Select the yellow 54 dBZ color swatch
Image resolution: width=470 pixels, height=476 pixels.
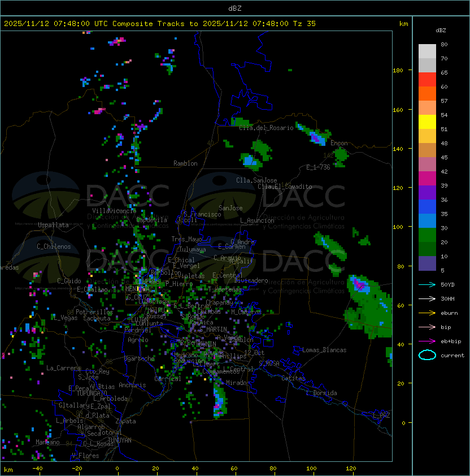tap(427, 122)
